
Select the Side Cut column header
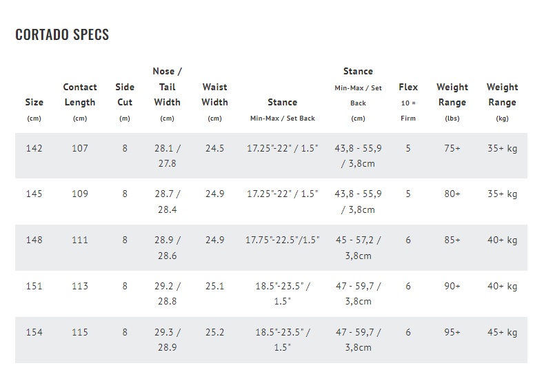125,102
